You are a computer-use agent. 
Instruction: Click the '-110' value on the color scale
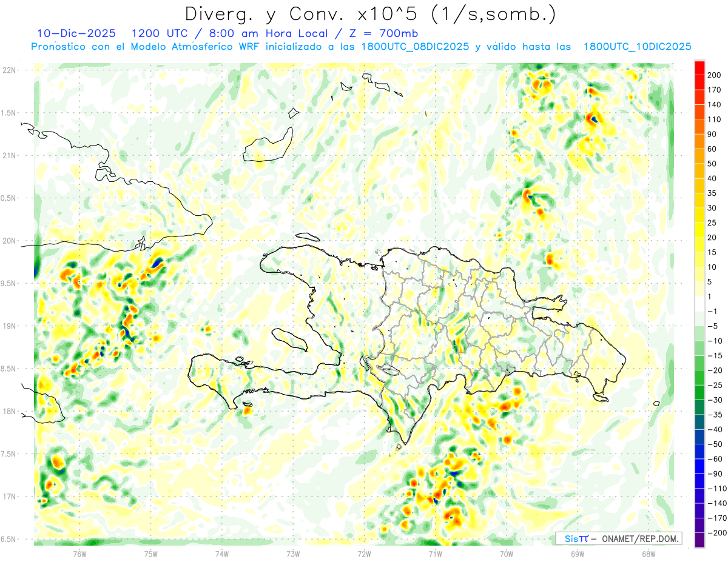(716, 488)
